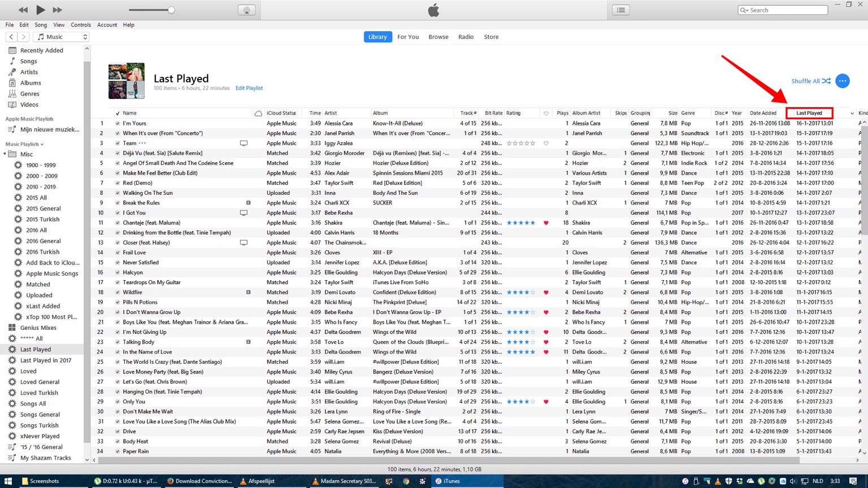Open the Music media type dropdown
Viewport: 868px width, 488px height.
[x=61, y=37]
